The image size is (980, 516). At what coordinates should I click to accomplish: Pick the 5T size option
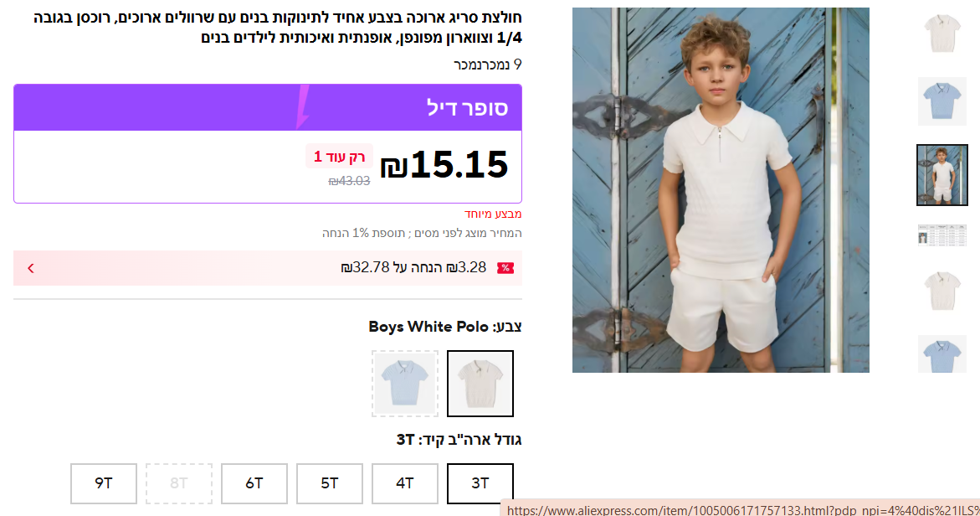point(330,483)
